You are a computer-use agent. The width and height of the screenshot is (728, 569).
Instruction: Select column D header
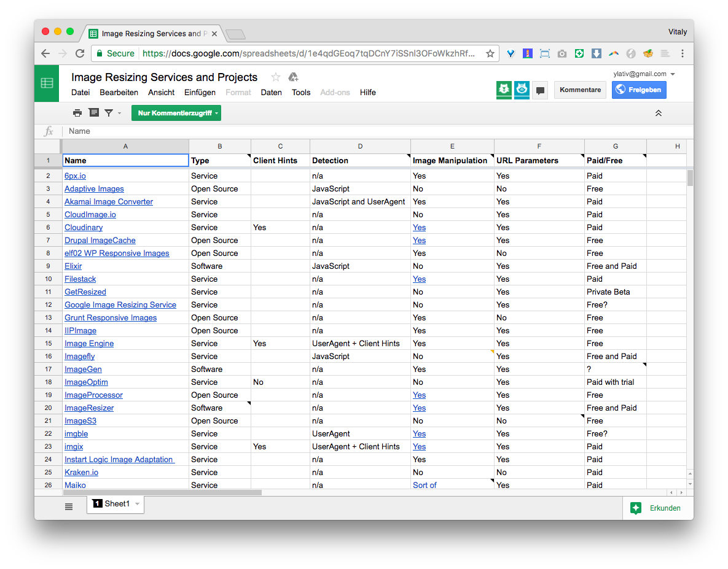pos(360,146)
